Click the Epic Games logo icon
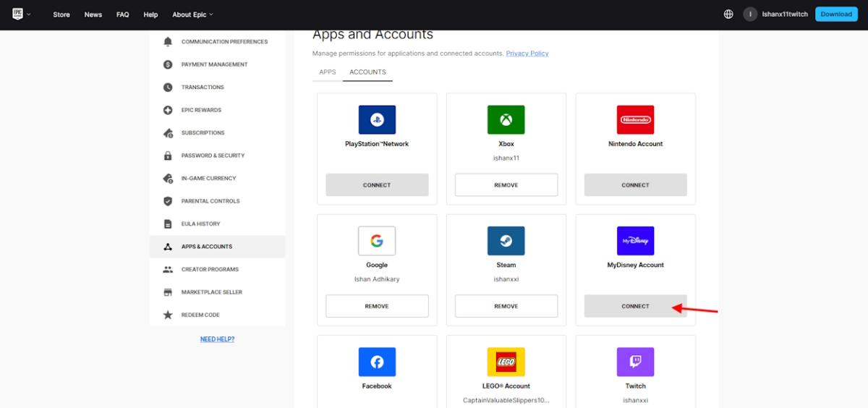 [18, 14]
